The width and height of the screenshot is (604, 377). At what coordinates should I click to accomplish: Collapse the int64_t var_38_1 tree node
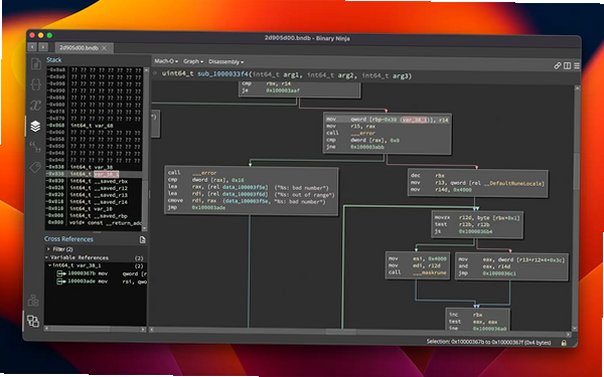click(x=50, y=265)
